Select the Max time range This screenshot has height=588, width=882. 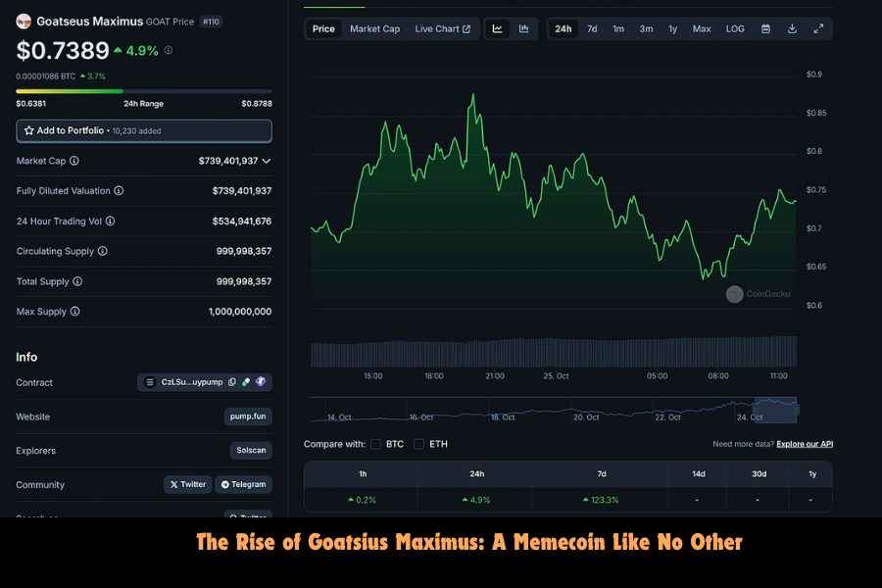pos(702,28)
